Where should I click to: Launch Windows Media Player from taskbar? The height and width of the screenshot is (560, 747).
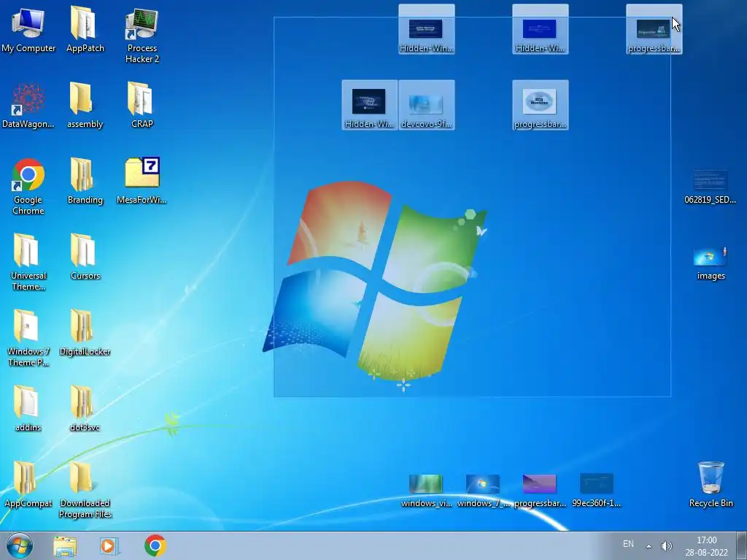109,546
